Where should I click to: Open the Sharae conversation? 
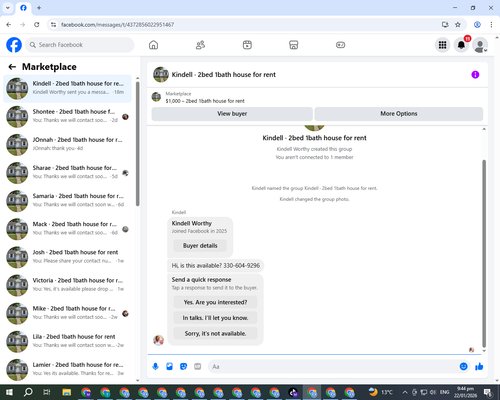coord(67,173)
